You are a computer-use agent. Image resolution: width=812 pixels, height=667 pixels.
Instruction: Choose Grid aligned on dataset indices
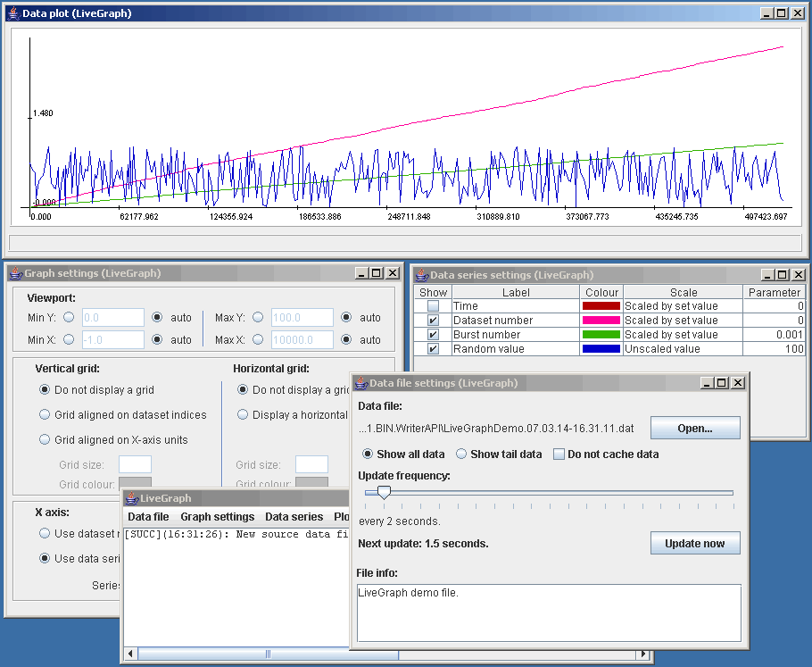(x=45, y=414)
